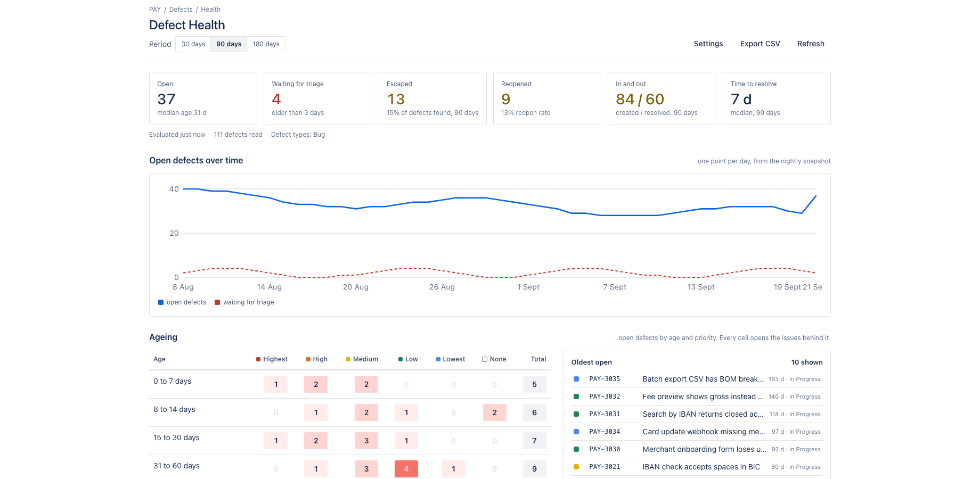This screenshot has height=479, width=980.
Task: Click Fee preview shows gross title
Action: [703, 397]
